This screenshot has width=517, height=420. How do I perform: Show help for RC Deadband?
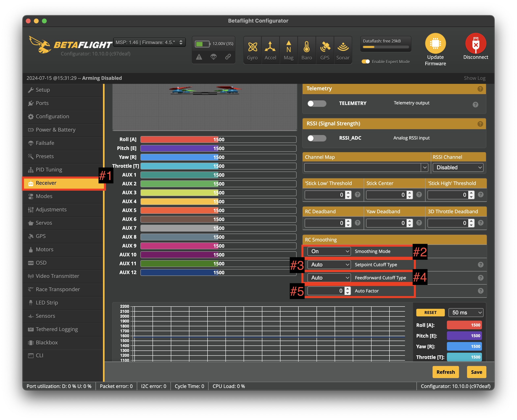pos(357,222)
